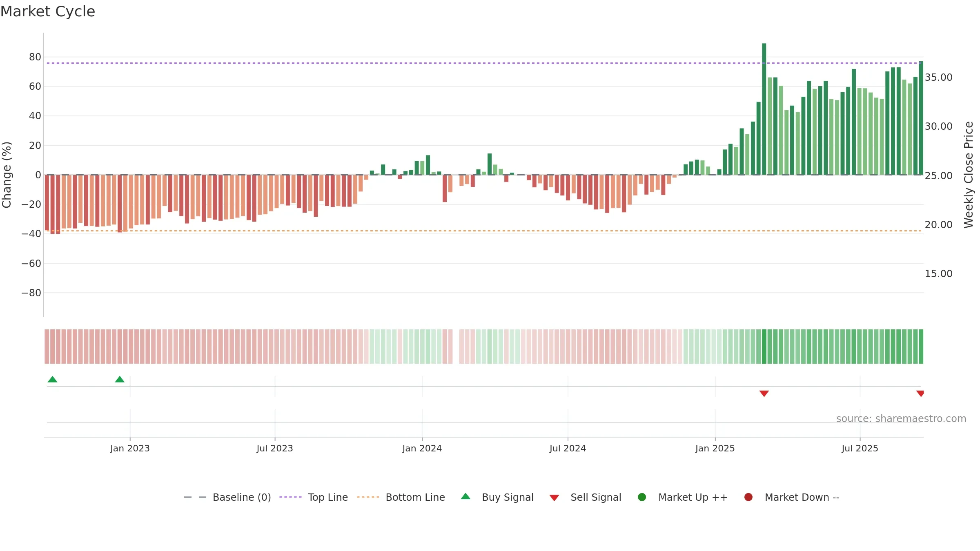The height and width of the screenshot is (551, 980).
Task: Click the 80 tick on the Change axis
Action: [x=35, y=57]
